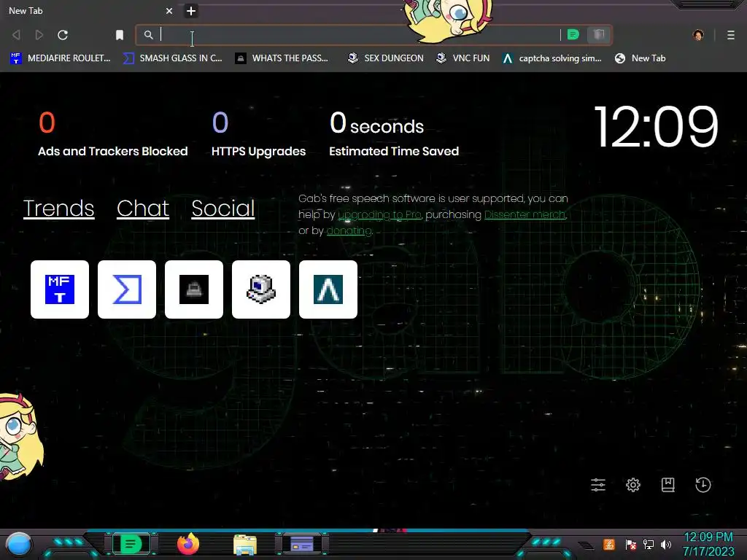The width and height of the screenshot is (747, 560).
Task: Reload the current page
Action: [63, 35]
